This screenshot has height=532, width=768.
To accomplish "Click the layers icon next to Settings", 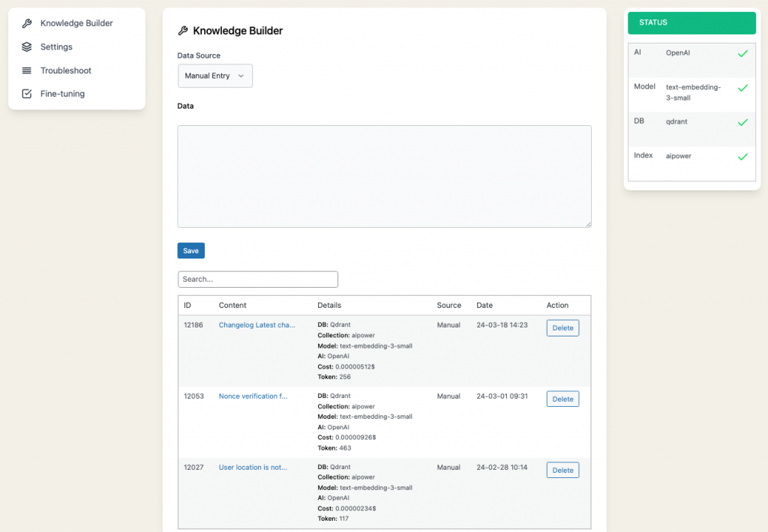I will 27,46.
